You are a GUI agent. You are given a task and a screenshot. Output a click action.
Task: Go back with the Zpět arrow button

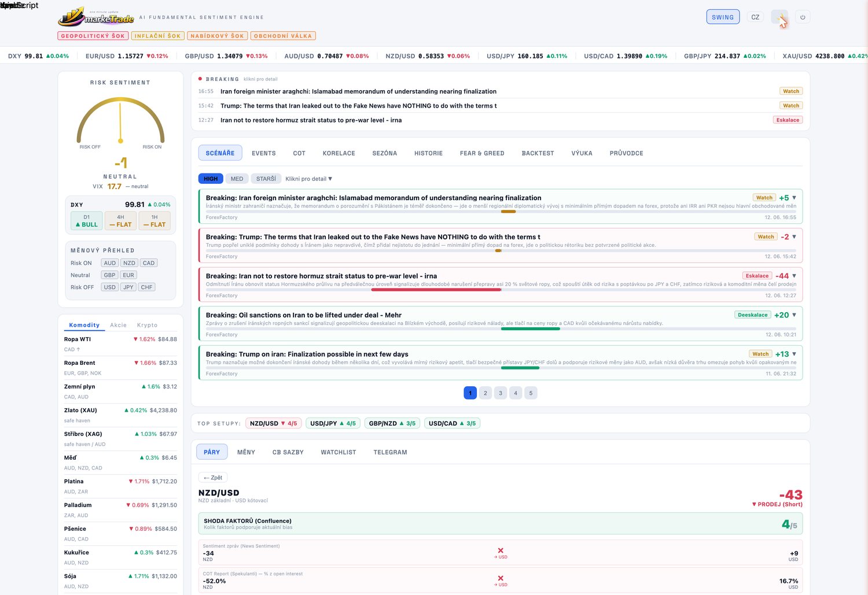[x=213, y=478]
